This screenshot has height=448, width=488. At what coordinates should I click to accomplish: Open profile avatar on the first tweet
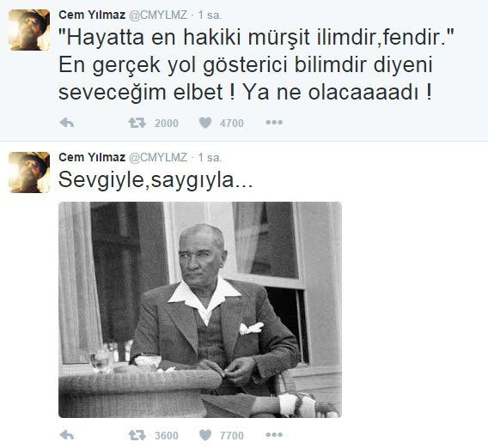click(x=29, y=30)
